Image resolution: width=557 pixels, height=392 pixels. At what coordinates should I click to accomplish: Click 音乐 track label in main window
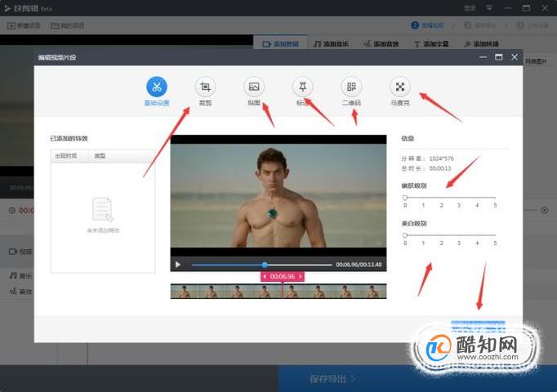[x=20, y=275]
